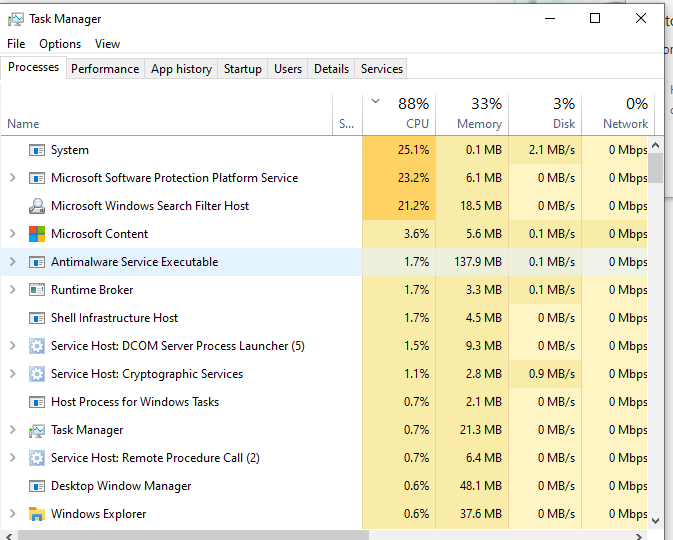
Task: Click the Microsoft Content colorful icon
Action: click(x=37, y=234)
